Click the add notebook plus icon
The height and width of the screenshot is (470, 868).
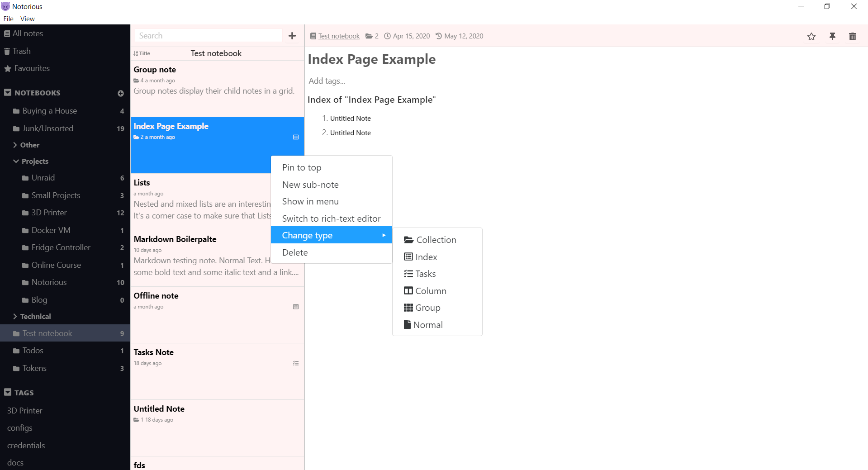pyautogui.click(x=121, y=93)
